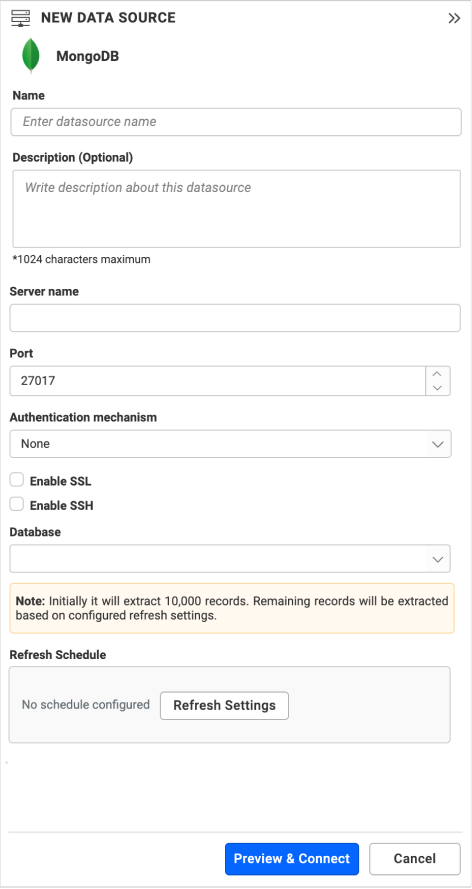Increase the port with the up arrow
The height and width of the screenshot is (889, 472).
437,374
